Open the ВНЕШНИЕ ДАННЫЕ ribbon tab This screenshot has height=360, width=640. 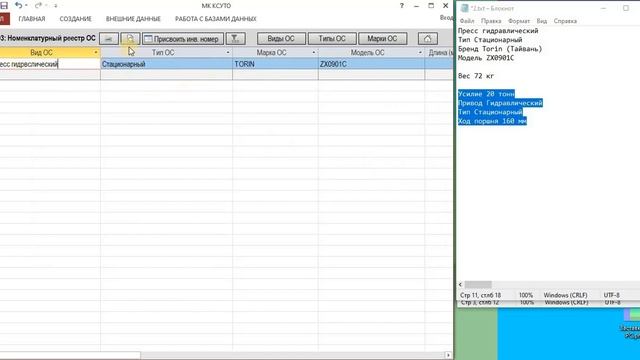coord(133,19)
